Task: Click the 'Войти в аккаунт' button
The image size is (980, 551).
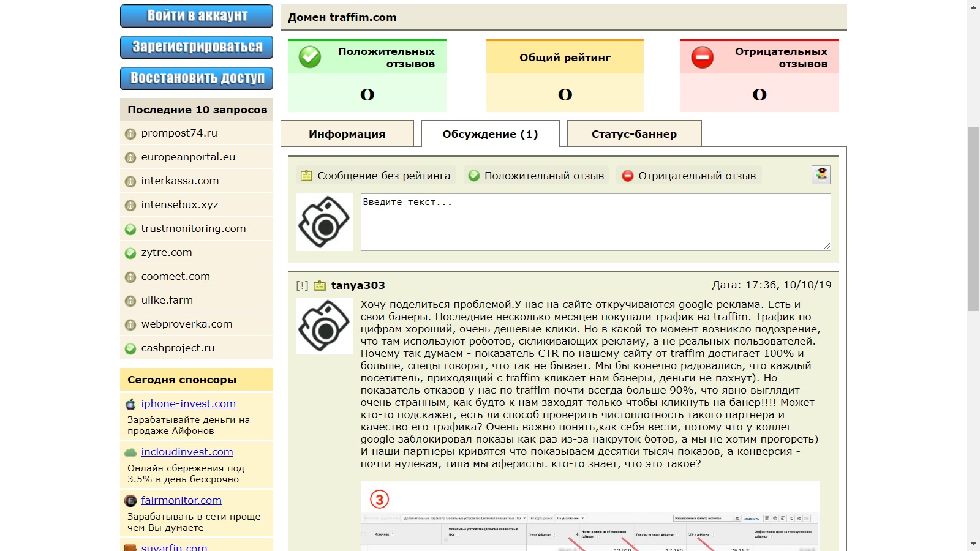Action: click(x=197, y=16)
